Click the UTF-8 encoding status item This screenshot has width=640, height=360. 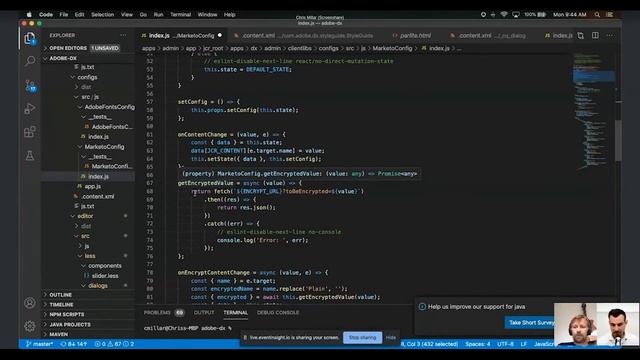click(x=505, y=344)
